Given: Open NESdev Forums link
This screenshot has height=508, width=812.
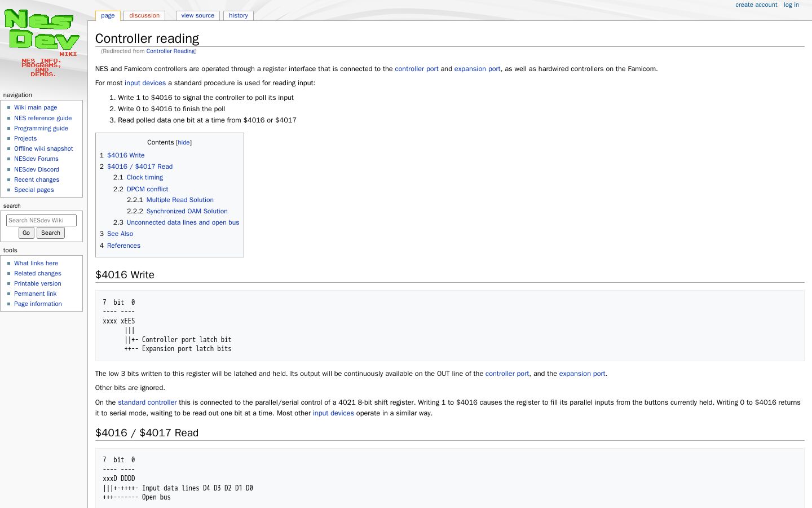Looking at the screenshot, I should tap(36, 159).
